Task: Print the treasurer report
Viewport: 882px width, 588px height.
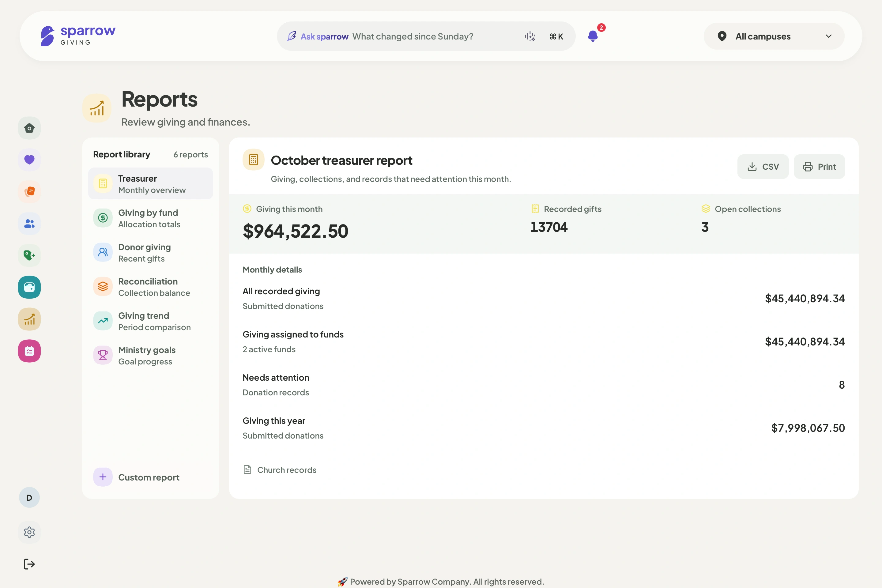Action: (x=820, y=167)
